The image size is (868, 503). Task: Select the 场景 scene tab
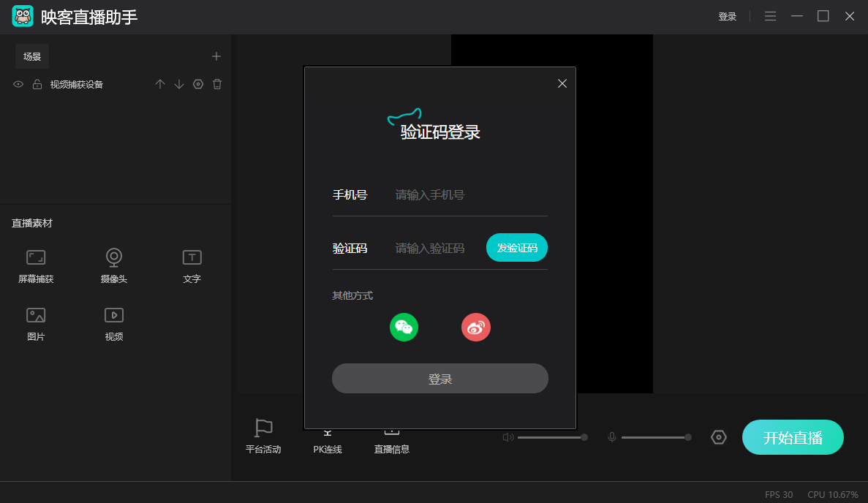click(x=32, y=56)
